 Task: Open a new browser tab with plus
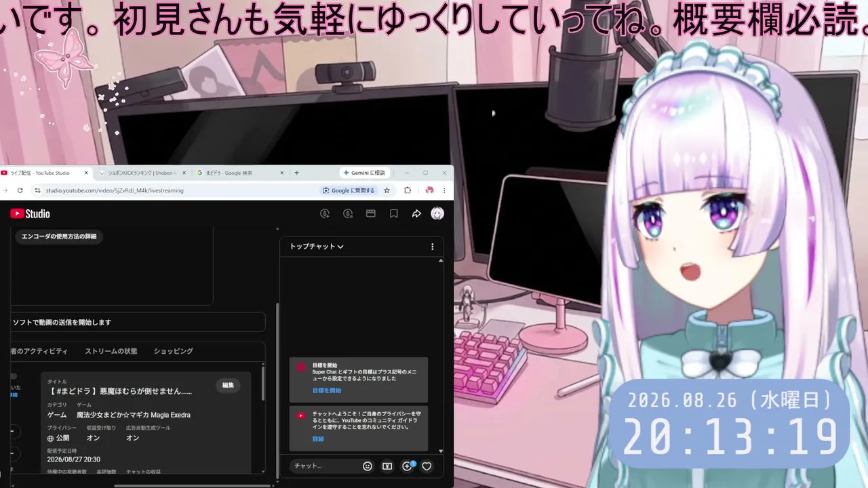296,173
